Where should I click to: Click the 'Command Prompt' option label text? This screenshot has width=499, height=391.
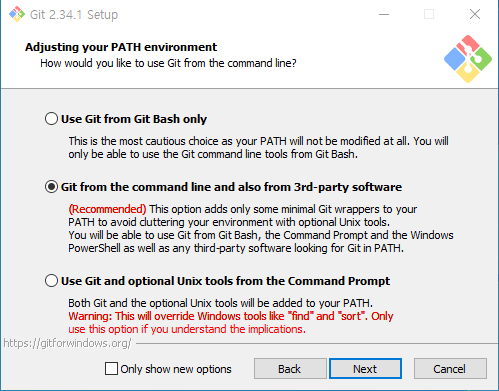click(339, 281)
